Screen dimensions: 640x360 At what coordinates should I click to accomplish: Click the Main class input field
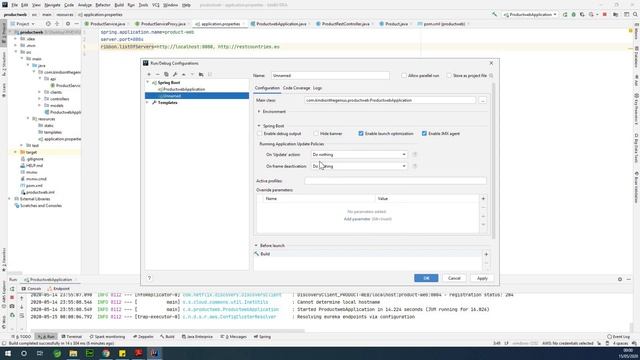(390, 100)
